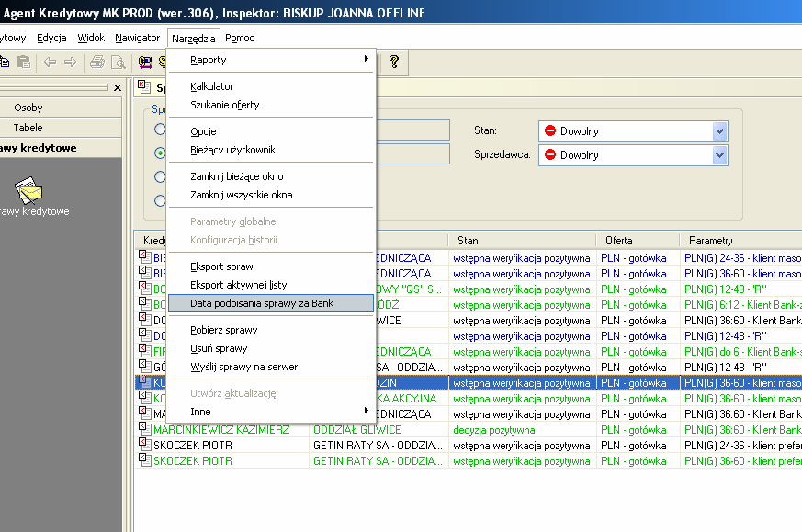Viewport: 802px width, 532px height.
Task: Click Data podpisania sprawy za Bank
Action: (271, 303)
